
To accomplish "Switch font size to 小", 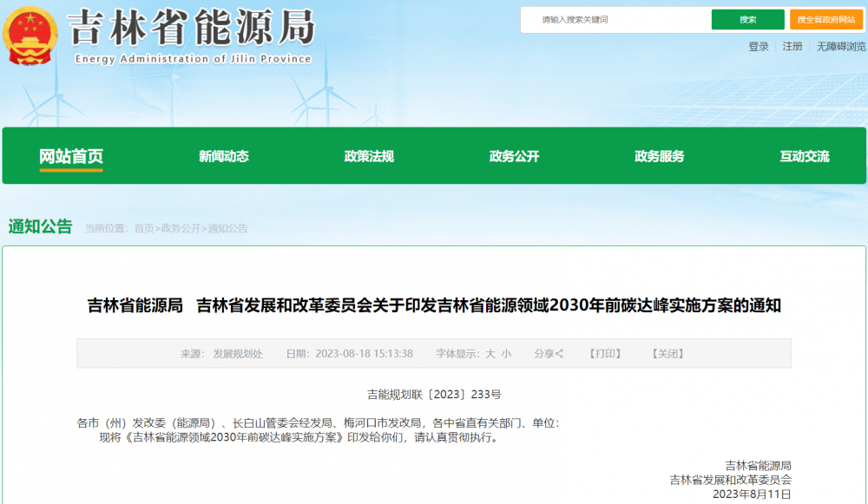I will (x=506, y=354).
